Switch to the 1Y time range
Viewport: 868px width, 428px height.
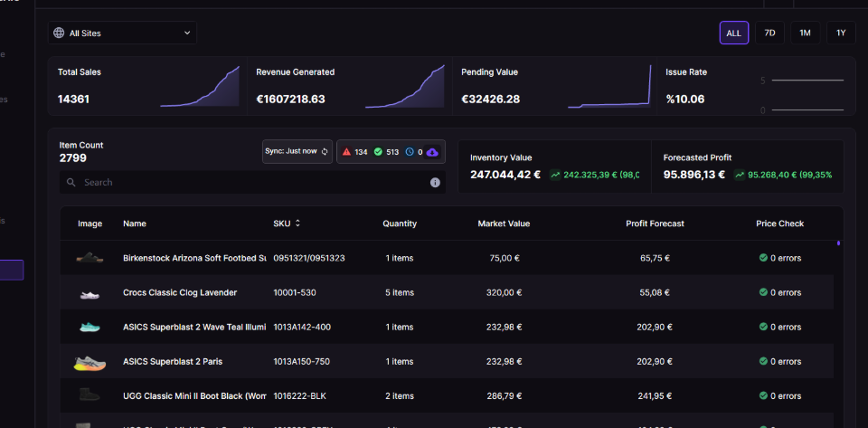841,33
